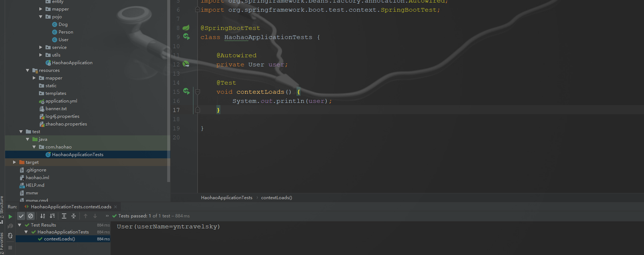This screenshot has width=644, height=255.
Task: Click contextLoads() breadcrumb
Action: (x=276, y=198)
